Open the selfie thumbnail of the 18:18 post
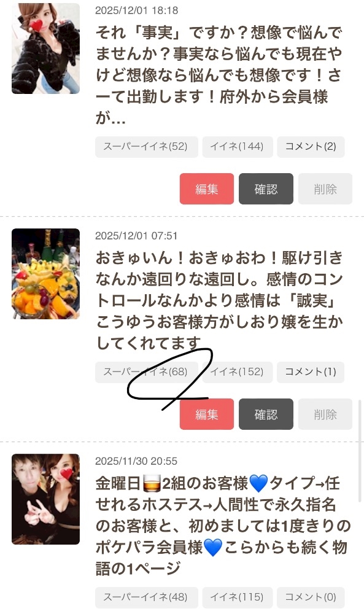The image size is (364, 614). pos(46,49)
